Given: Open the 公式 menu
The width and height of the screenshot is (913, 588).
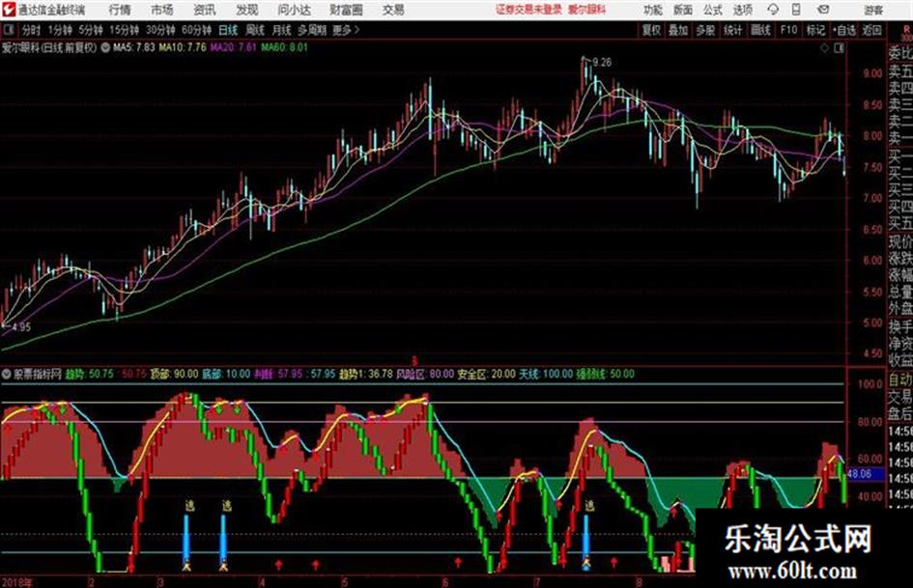Looking at the screenshot, I should click(713, 10).
